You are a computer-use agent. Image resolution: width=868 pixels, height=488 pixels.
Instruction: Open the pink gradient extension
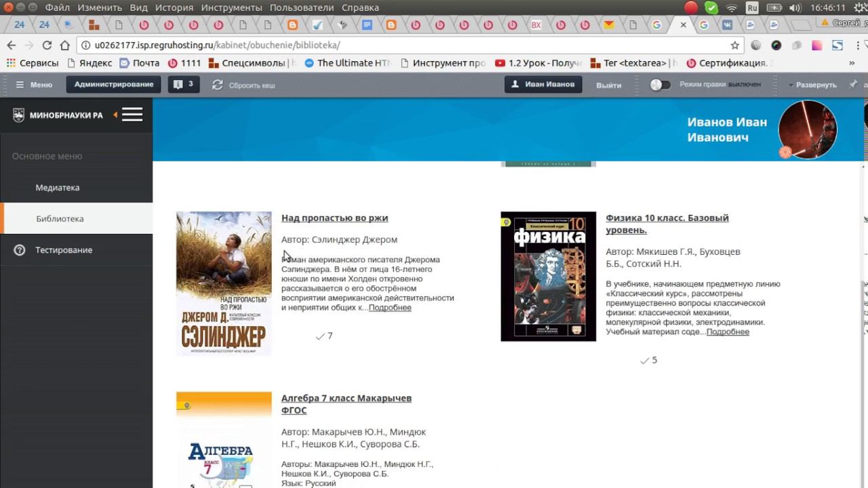[x=817, y=45]
